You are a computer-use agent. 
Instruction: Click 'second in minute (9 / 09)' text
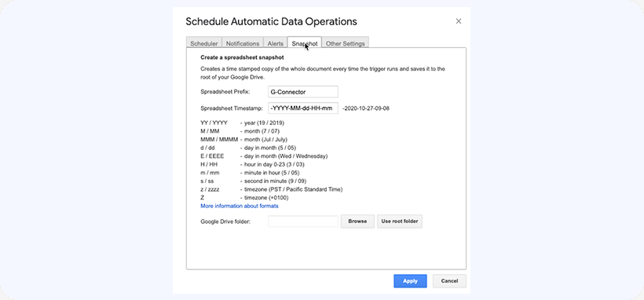click(275, 181)
